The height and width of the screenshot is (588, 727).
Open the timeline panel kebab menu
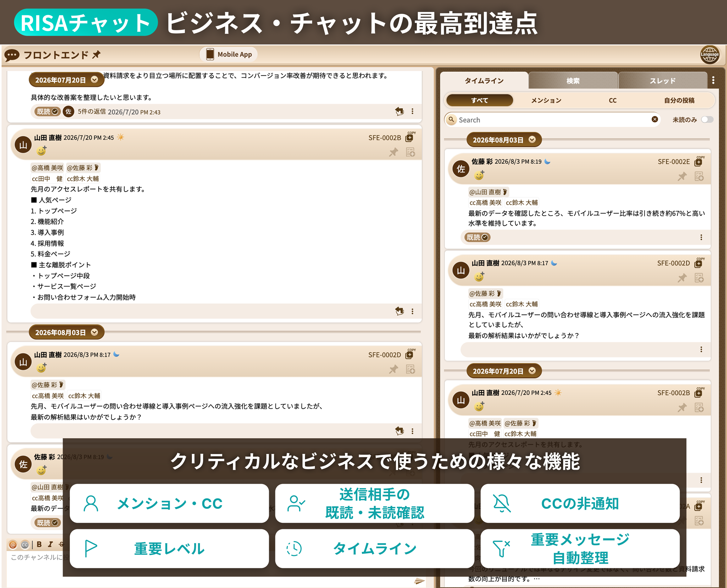point(713,80)
